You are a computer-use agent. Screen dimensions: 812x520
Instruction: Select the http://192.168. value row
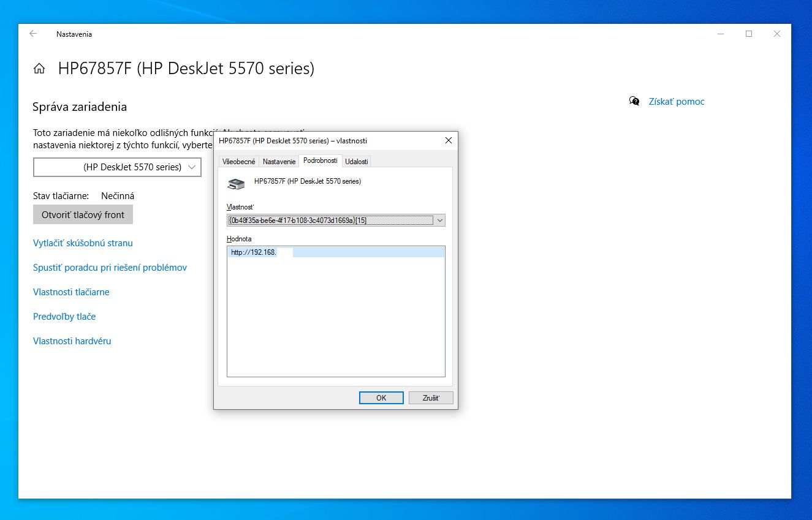coord(336,252)
